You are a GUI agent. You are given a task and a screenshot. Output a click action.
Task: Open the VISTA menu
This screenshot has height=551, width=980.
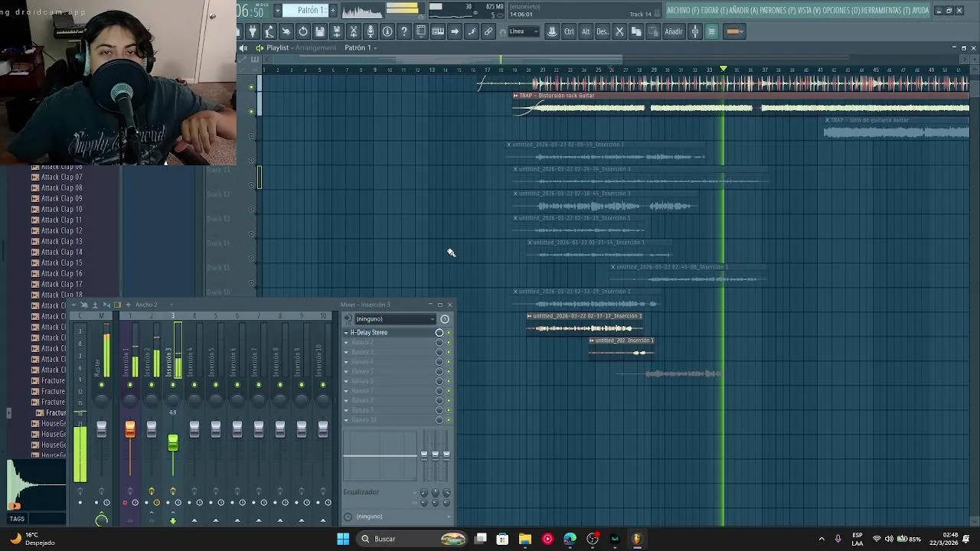pos(810,10)
